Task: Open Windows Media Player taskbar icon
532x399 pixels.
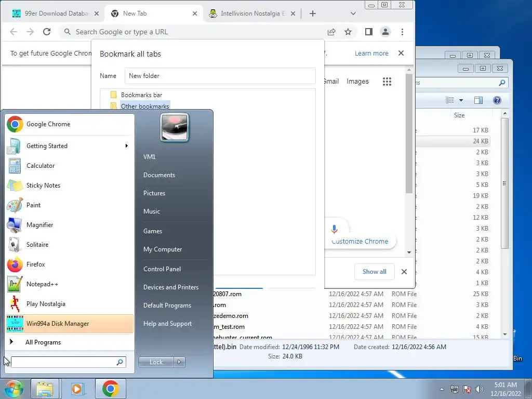Action: tap(77, 389)
